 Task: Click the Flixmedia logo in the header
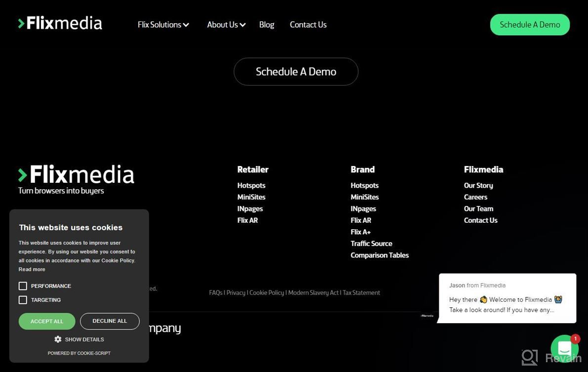[60, 23]
